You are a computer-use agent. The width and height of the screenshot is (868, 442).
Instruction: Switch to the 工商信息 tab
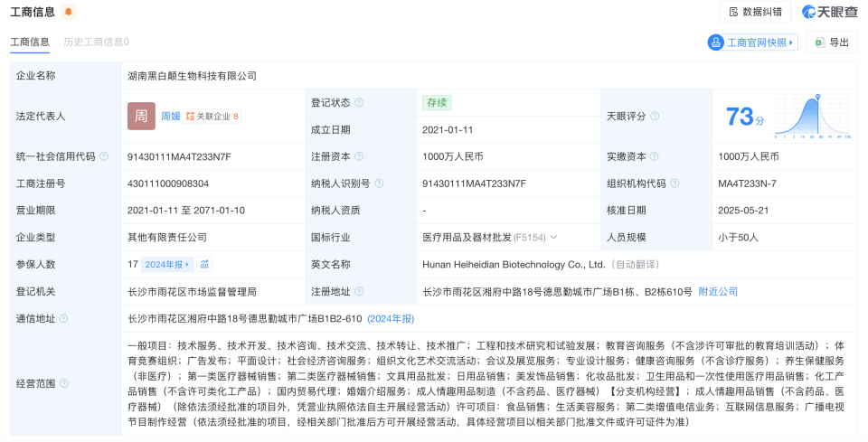point(30,42)
